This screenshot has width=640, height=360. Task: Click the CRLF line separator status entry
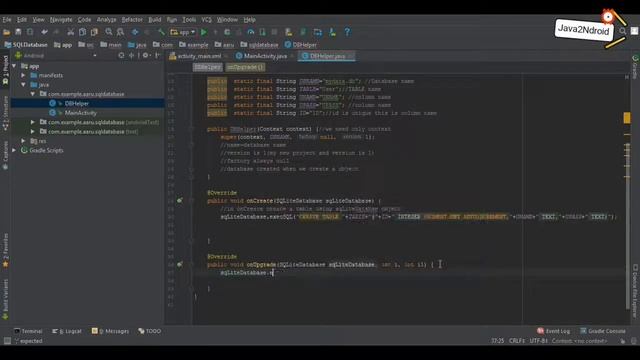[x=516, y=341]
